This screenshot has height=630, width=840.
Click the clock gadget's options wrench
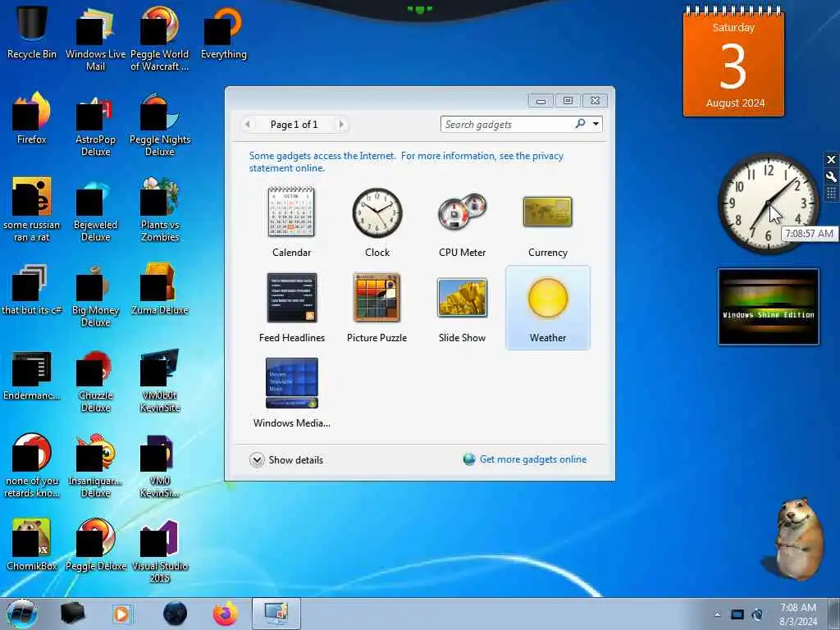831,177
